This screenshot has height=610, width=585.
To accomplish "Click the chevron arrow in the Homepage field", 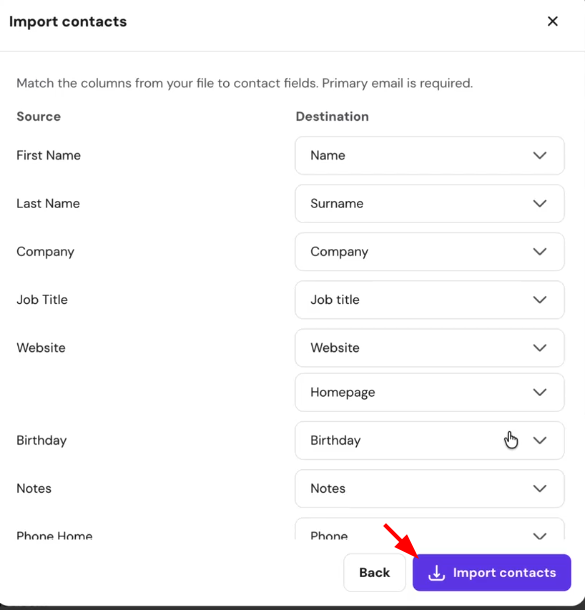I will click(x=539, y=392).
